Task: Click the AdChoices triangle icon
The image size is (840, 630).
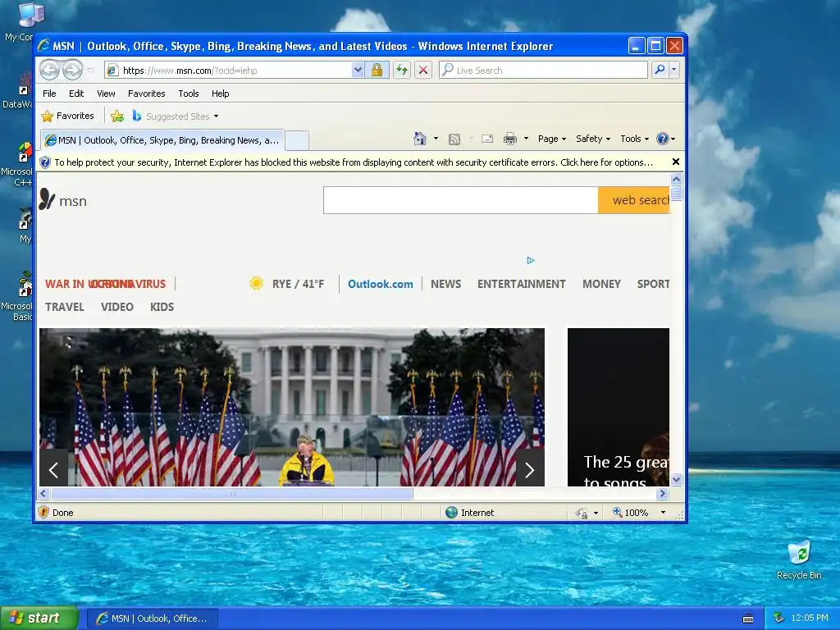Action: [531, 260]
